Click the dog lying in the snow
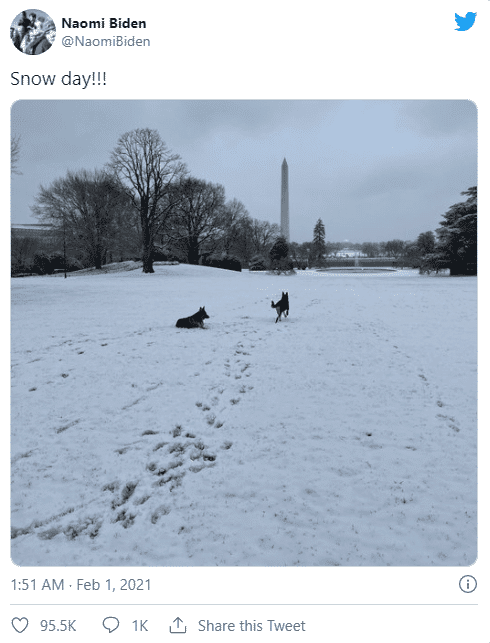This screenshot has height=643, width=490. click(192, 318)
